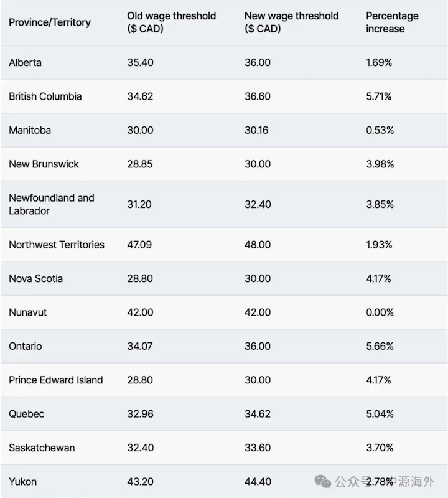Select Nunavut's 0.00% percentage increase
The width and height of the screenshot is (448, 498).
click(380, 312)
